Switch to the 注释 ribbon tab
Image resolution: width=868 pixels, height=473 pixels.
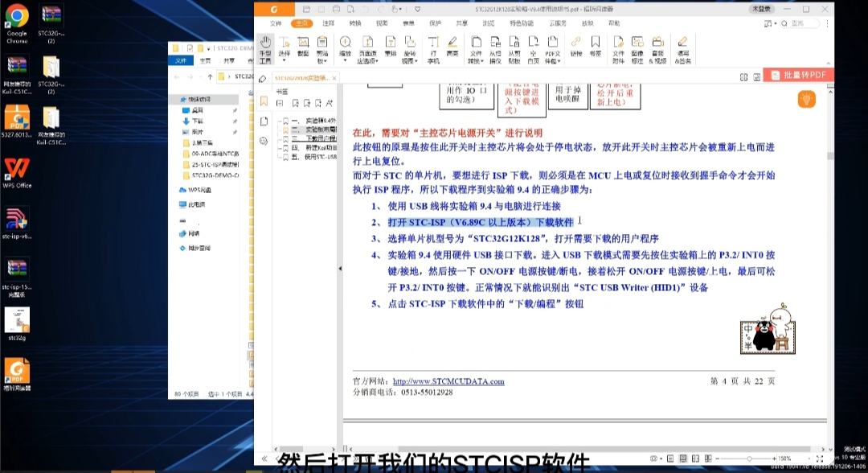(328, 23)
